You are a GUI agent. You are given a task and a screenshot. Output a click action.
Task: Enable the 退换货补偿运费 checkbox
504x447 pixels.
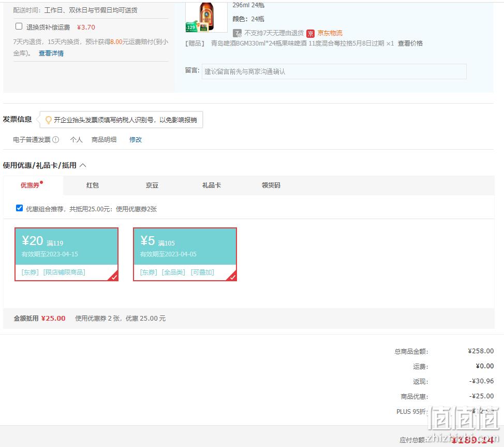pos(19,26)
